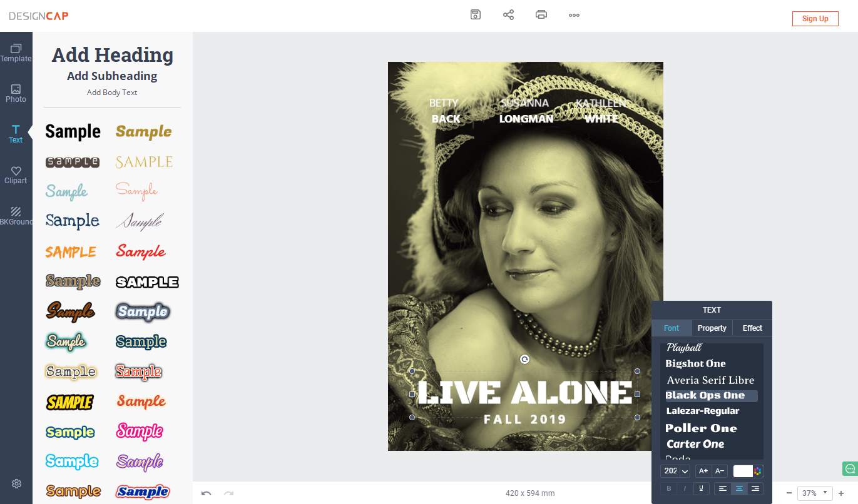Toggle underline text formatting

click(701, 488)
